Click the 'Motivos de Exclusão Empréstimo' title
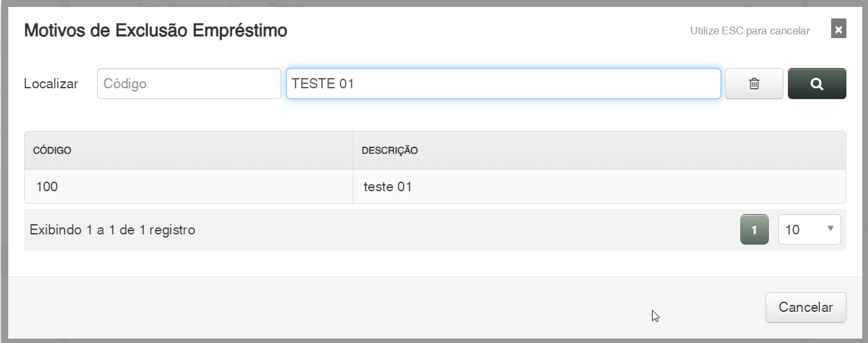 [156, 30]
